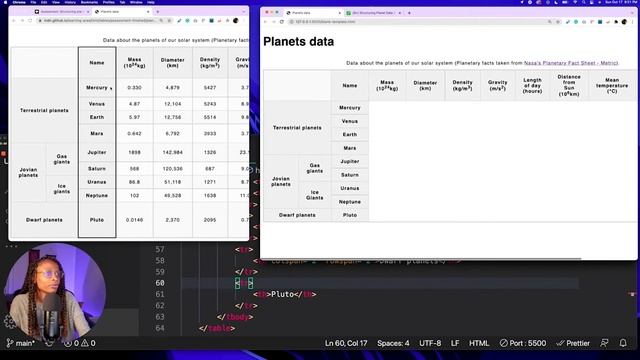Click profile avatar in right Chrome window
Image resolution: width=640 pixels, height=360 pixels.
coord(624,22)
